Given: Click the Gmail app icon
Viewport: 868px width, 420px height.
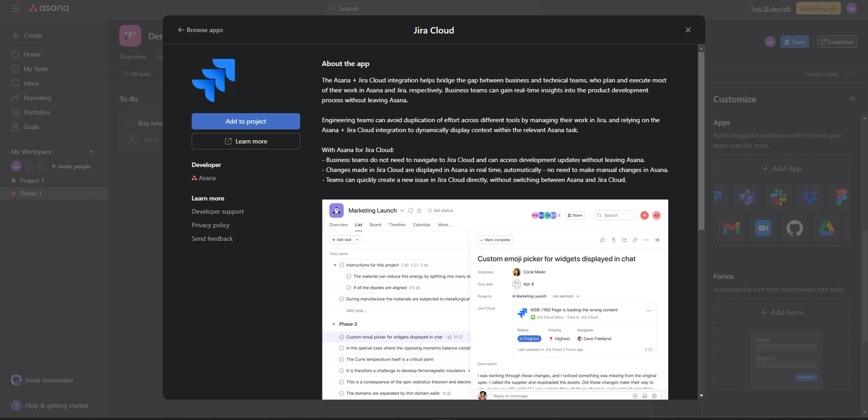Looking at the screenshot, I should pos(731,229).
